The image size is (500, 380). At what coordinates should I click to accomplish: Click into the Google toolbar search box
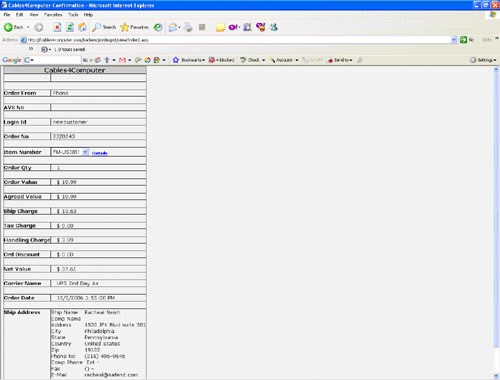click(57, 60)
